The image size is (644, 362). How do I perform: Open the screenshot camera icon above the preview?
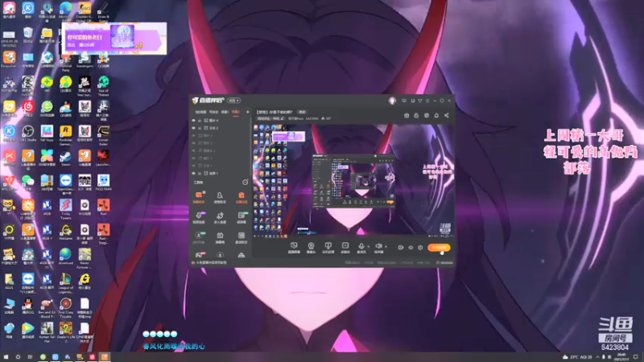pyautogui.click(x=407, y=116)
